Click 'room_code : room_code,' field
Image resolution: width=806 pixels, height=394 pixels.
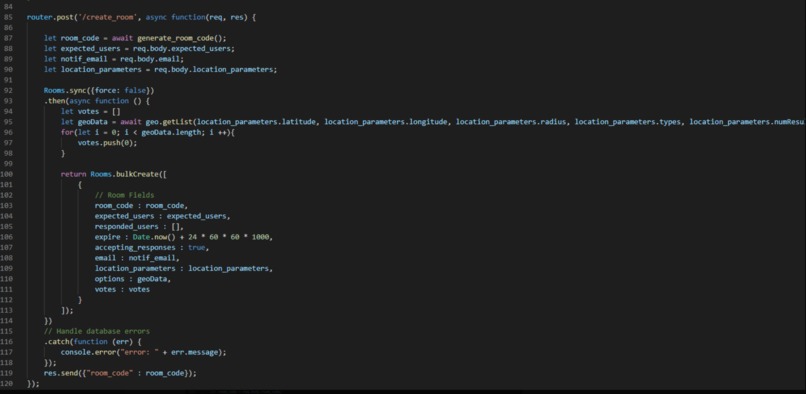click(141, 206)
